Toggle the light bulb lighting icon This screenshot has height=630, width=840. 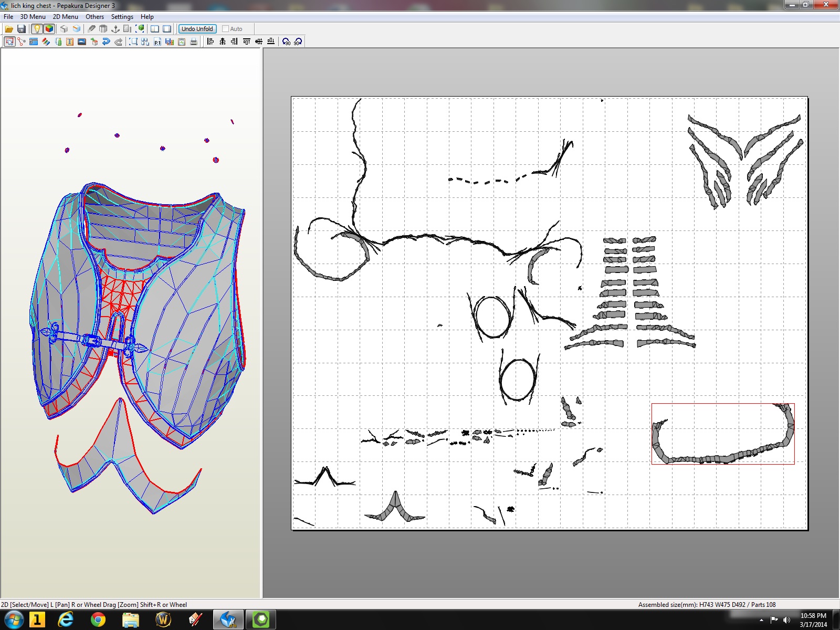click(37, 29)
